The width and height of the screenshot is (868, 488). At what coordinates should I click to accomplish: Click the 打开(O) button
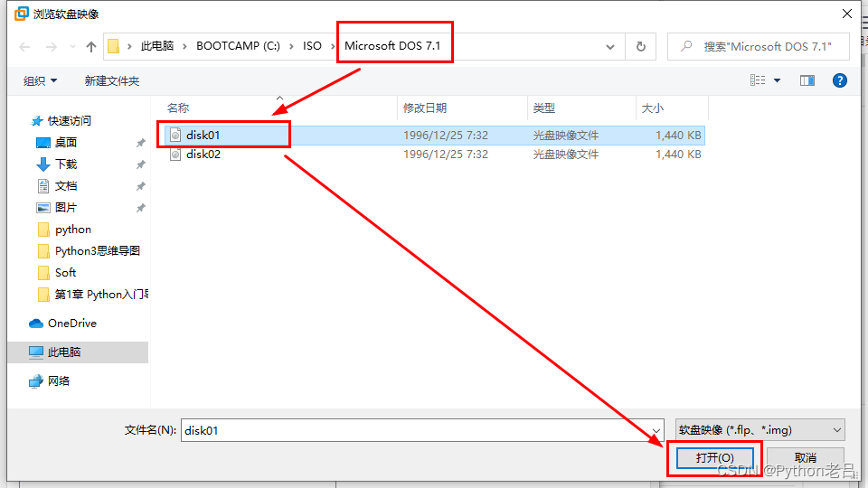(x=714, y=457)
